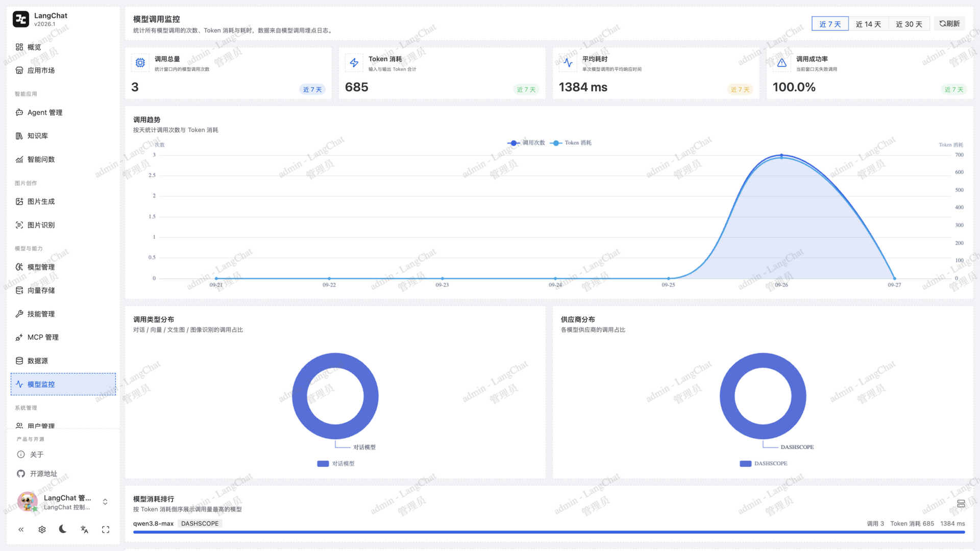Go to Agent 管理
The image size is (980, 551).
63,112
